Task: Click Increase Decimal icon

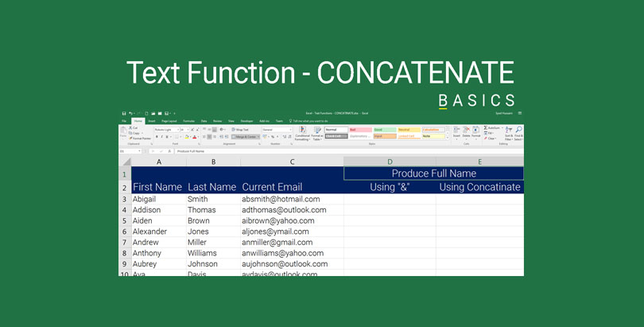Action: (285, 137)
